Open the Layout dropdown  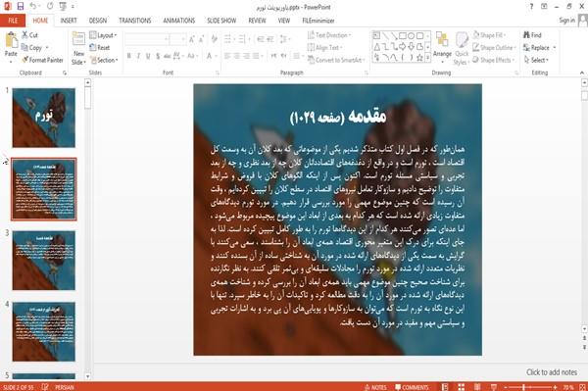click(103, 35)
